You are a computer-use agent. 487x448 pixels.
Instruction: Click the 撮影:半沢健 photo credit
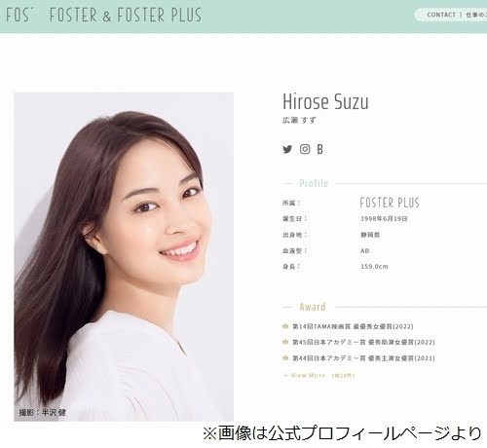click(x=42, y=412)
